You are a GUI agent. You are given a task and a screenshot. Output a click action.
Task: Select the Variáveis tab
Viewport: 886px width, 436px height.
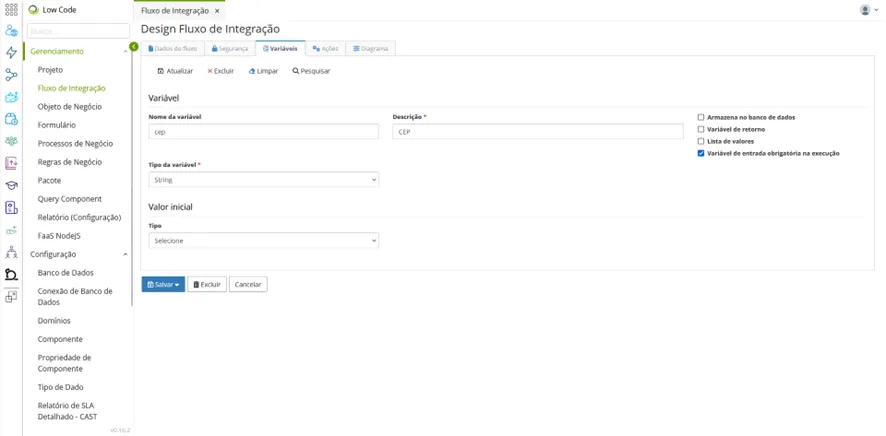(x=280, y=49)
